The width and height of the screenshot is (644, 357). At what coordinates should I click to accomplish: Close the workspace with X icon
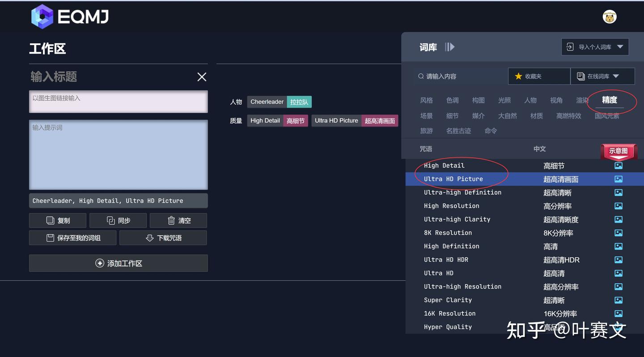coord(202,77)
